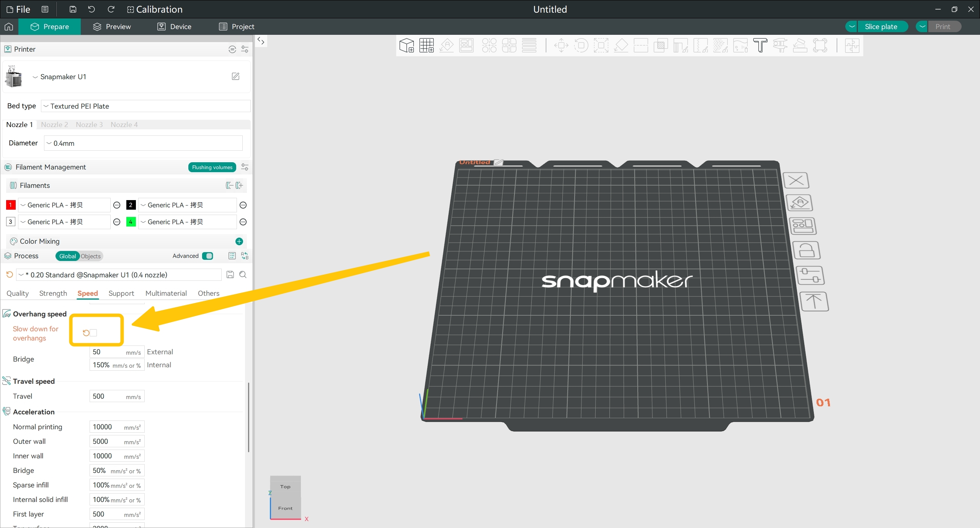Open the nozzle Diameter dropdown
The height and width of the screenshot is (528, 980).
144,143
